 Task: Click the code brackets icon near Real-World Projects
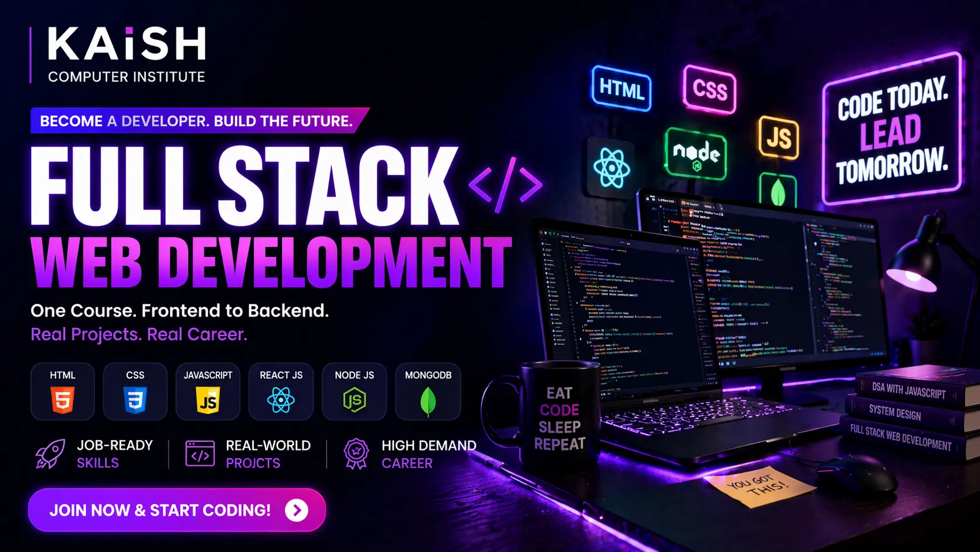pos(199,453)
